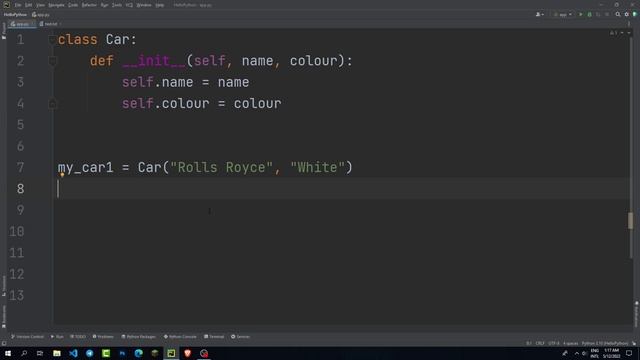
Task: Open the Python Packages tool window
Action: tap(139, 337)
